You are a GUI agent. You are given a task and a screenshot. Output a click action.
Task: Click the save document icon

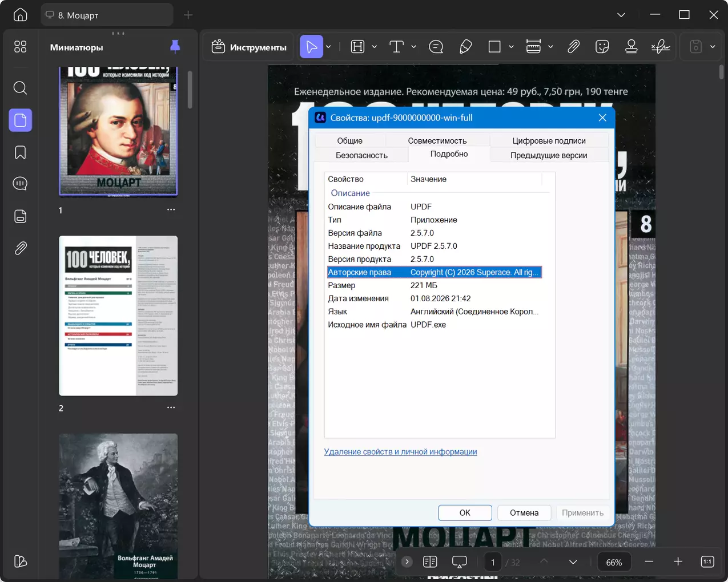click(x=695, y=47)
